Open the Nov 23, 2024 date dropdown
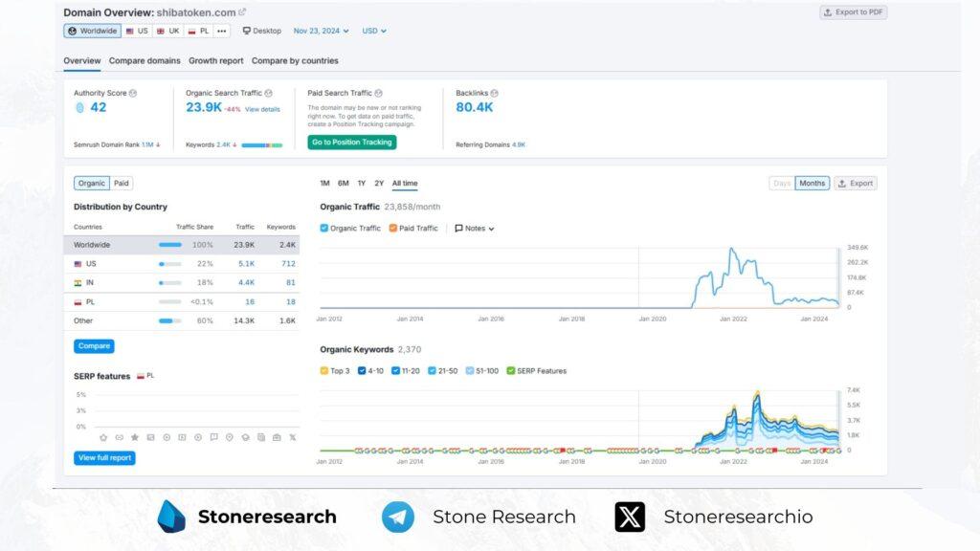 coord(322,31)
